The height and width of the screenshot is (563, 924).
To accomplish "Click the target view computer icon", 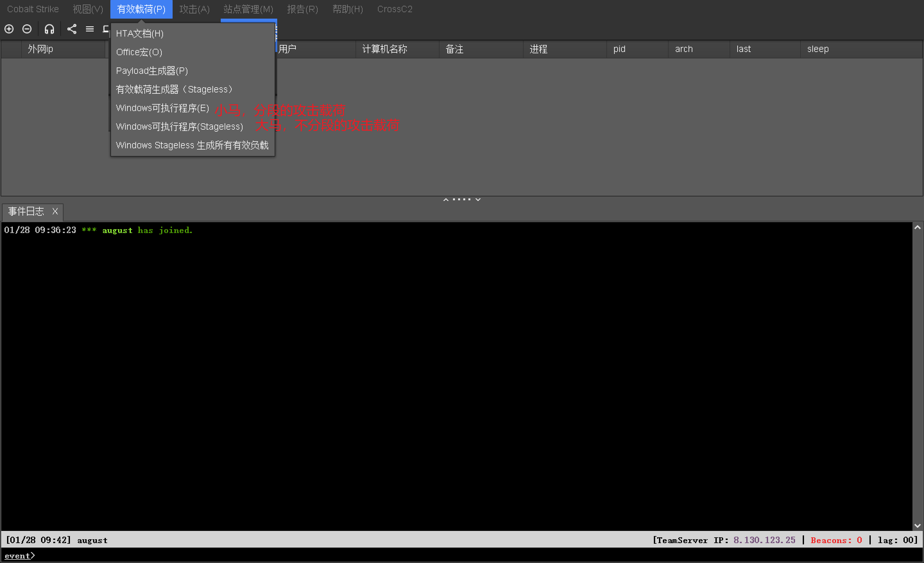I will pyautogui.click(x=106, y=29).
